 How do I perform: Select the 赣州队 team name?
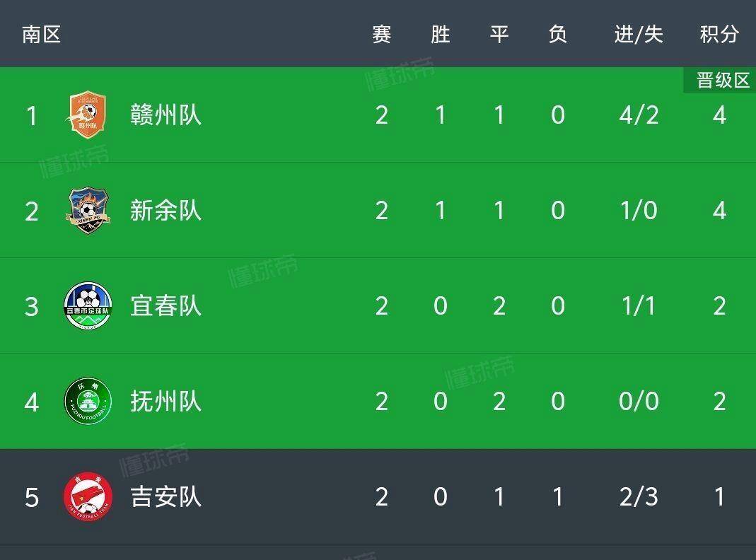[165, 115]
